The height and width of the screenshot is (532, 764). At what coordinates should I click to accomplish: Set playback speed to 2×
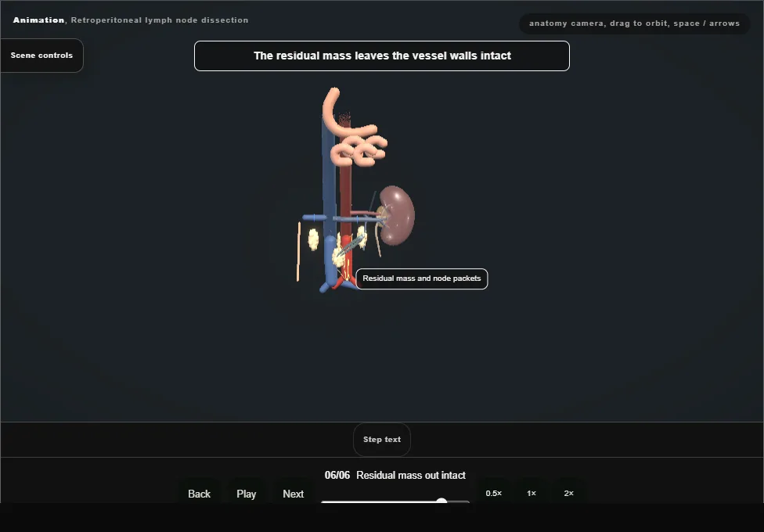(568, 493)
